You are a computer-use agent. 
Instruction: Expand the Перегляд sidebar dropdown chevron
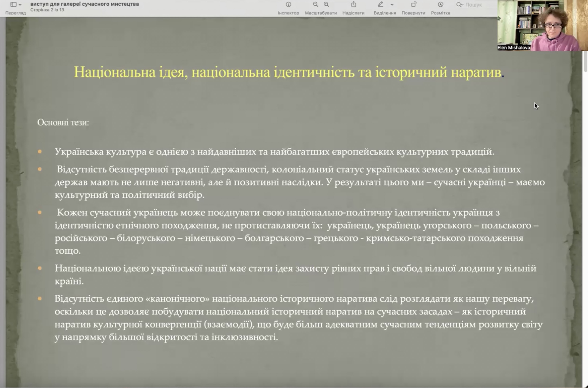(20, 5)
